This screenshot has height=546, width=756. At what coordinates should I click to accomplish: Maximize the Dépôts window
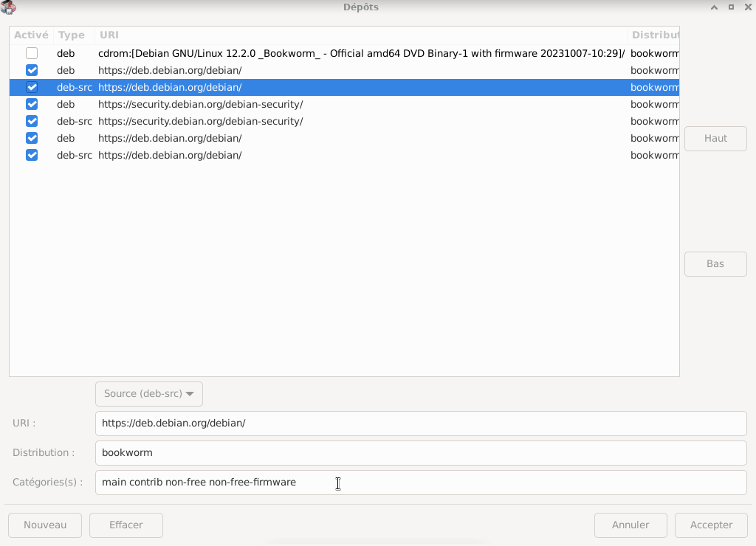pos(731,7)
